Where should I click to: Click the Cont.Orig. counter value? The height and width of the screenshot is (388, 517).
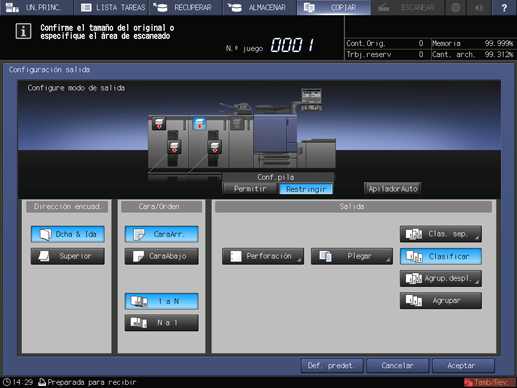421,43
